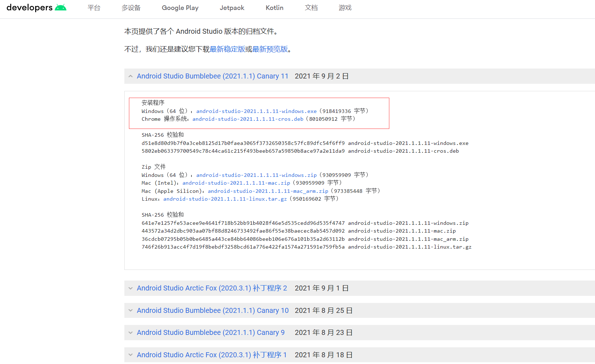Open the Kotlin menu item
Viewport: 595px width, 364px height.
coord(275,8)
